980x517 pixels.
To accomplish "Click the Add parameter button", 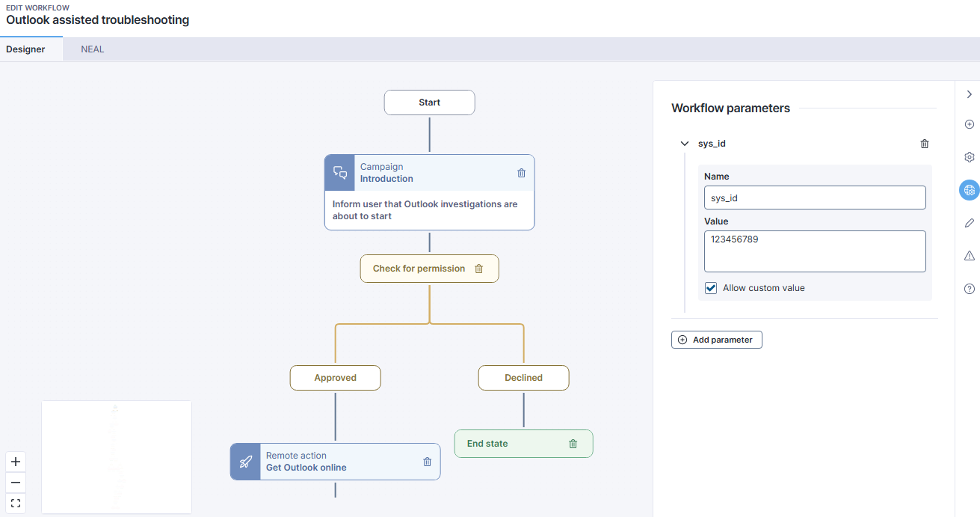I will pyautogui.click(x=716, y=340).
